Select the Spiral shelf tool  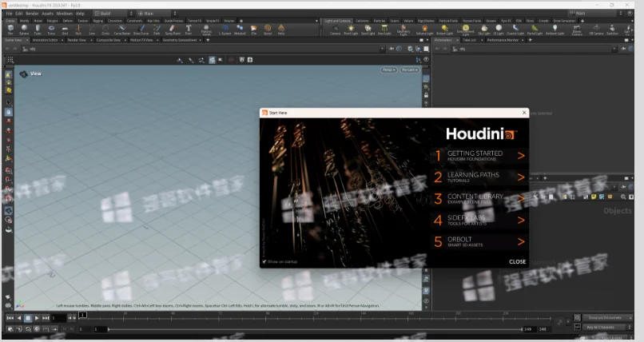pyautogui.click(x=268, y=30)
